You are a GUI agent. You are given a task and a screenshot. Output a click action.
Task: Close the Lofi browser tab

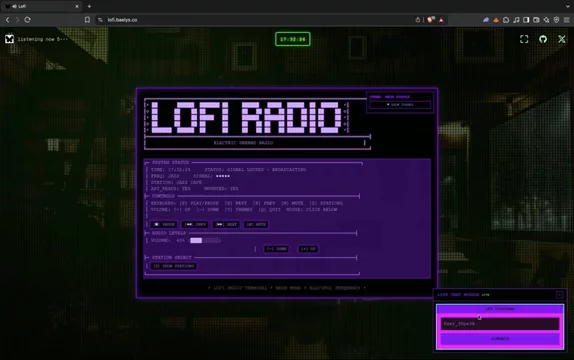pos(77,6)
